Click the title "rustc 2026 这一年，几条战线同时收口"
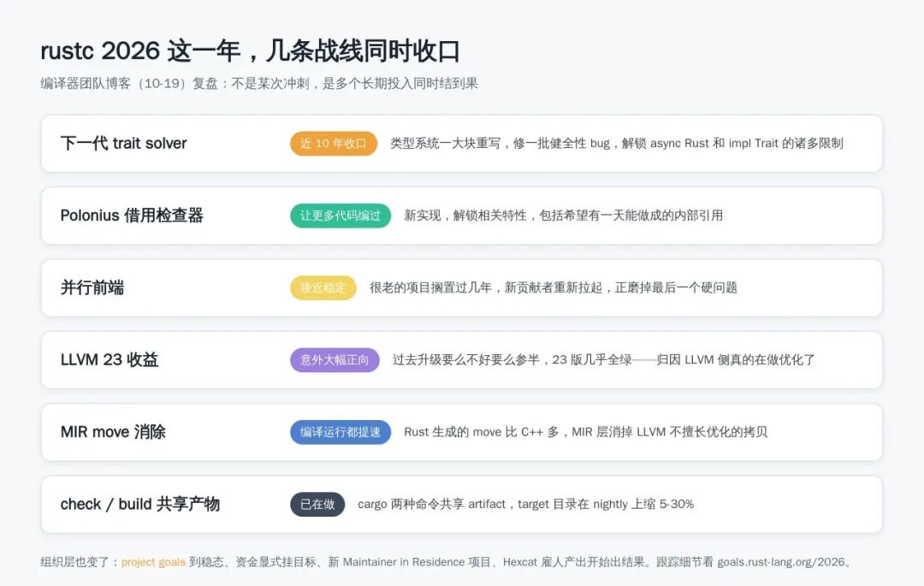924x586 pixels. (250, 50)
